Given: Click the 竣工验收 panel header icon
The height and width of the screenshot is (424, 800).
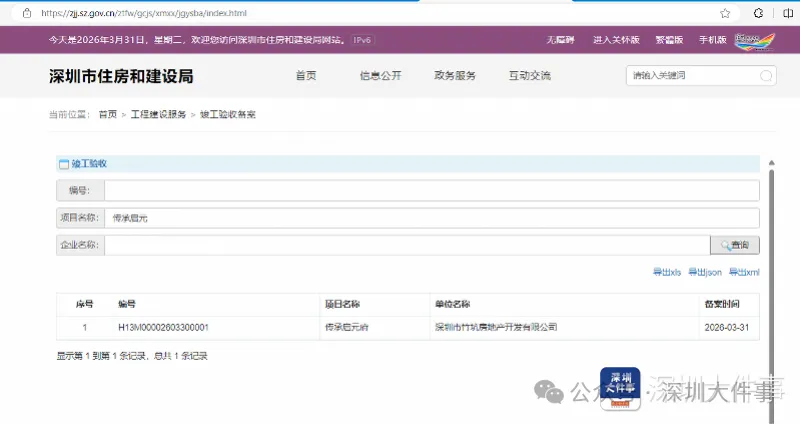Looking at the screenshot, I should click(x=64, y=164).
